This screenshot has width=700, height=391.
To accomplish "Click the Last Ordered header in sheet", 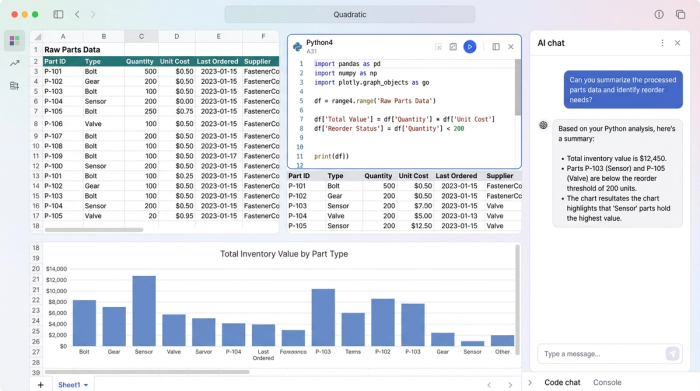I will (x=217, y=61).
